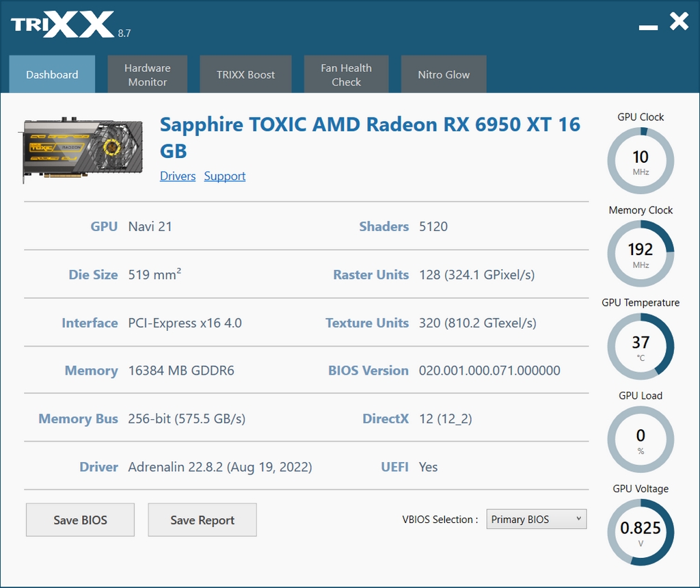Click the Texture Units field label
Image resolution: width=700 pixels, height=588 pixels.
click(367, 323)
